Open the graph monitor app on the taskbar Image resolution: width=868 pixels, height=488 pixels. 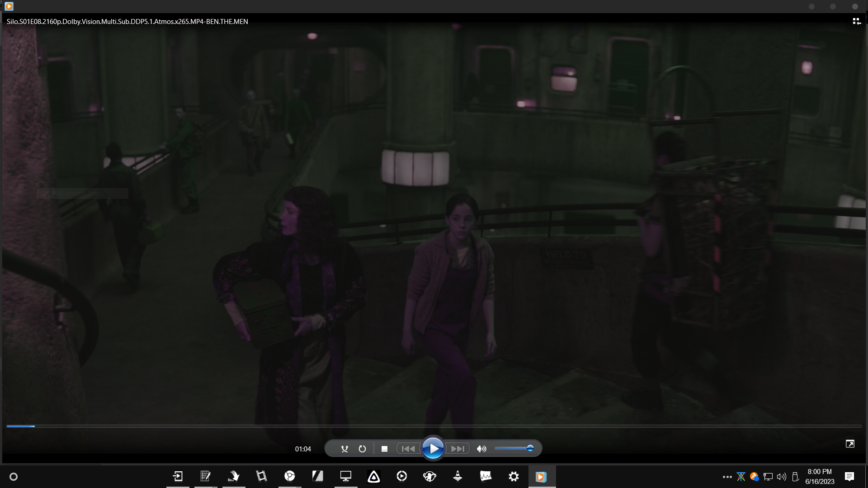(486, 476)
